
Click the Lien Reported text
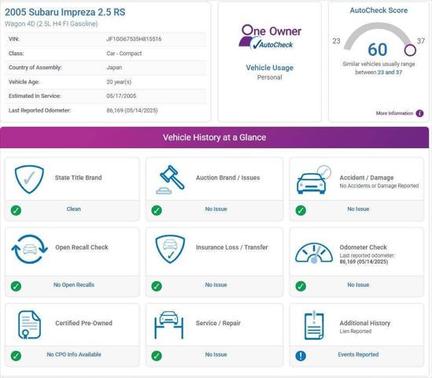coord(355,331)
